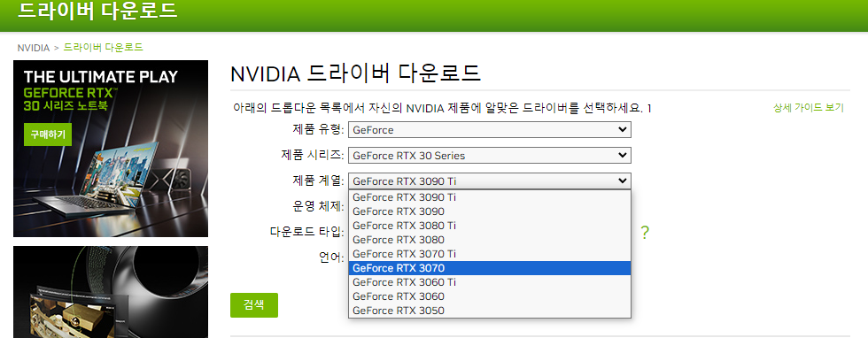Open the lower dark promotional banner image
This screenshot has width=868, height=338.
(111, 292)
